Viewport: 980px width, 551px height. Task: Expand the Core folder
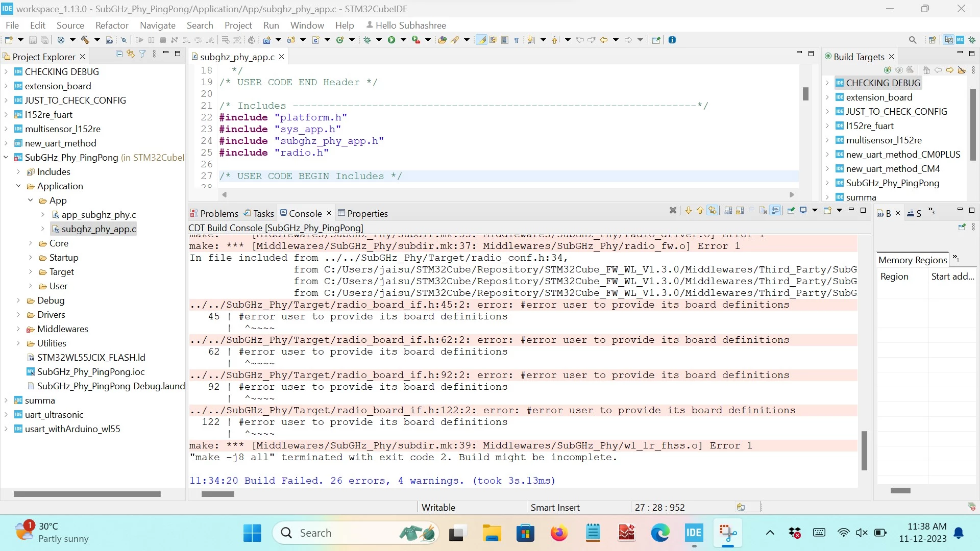click(31, 243)
